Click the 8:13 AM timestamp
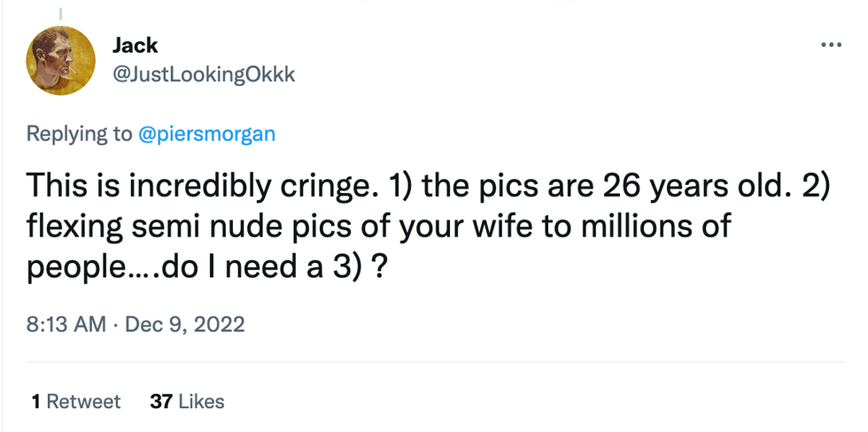 pos(66,325)
